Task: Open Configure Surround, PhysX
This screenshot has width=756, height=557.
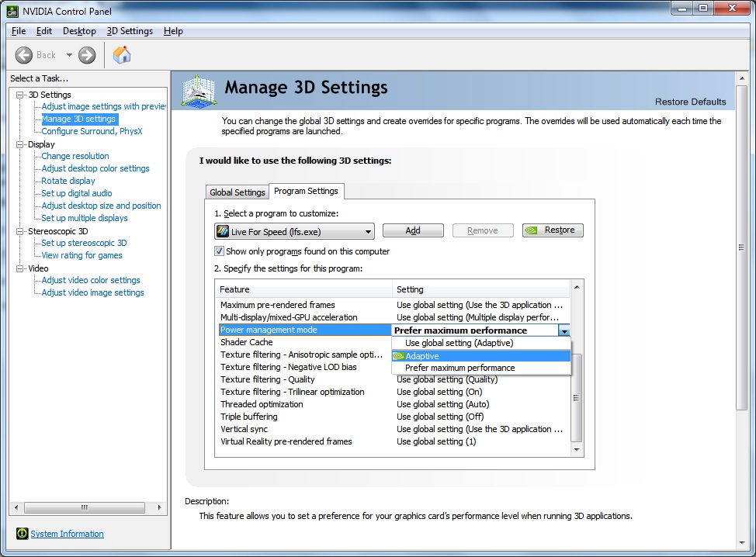Action: coord(92,131)
